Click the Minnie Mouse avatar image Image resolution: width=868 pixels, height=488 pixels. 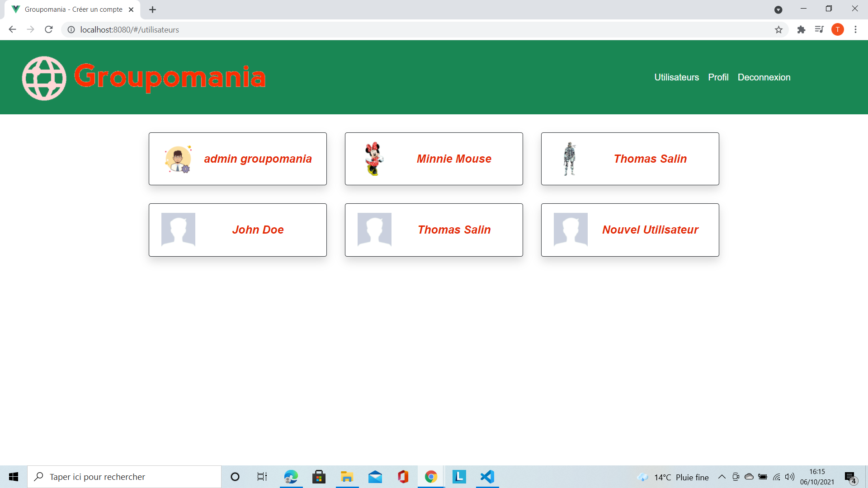374,159
